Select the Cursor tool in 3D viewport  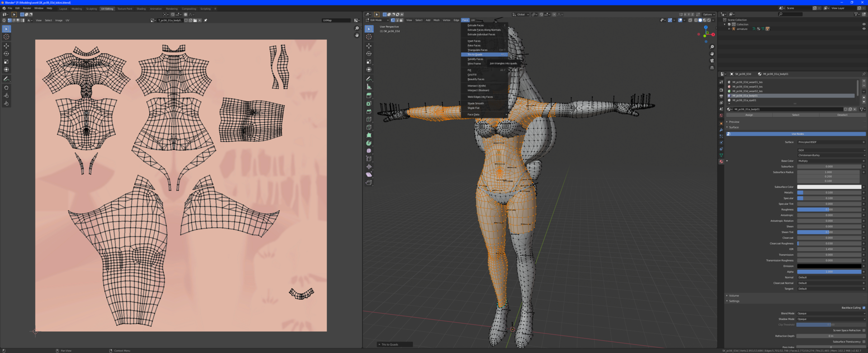click(369, 37)
